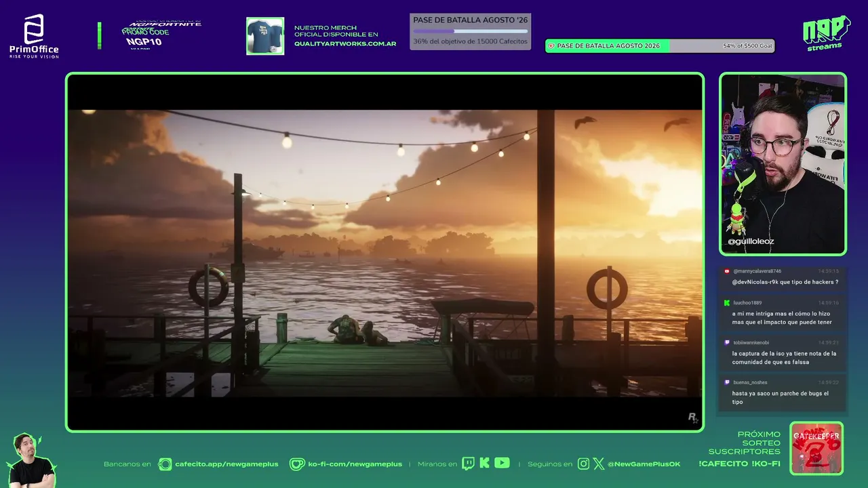868x488 pixels.
Task: Click the Cafecito coffee cup icon
Action: [x=165, y=464]
